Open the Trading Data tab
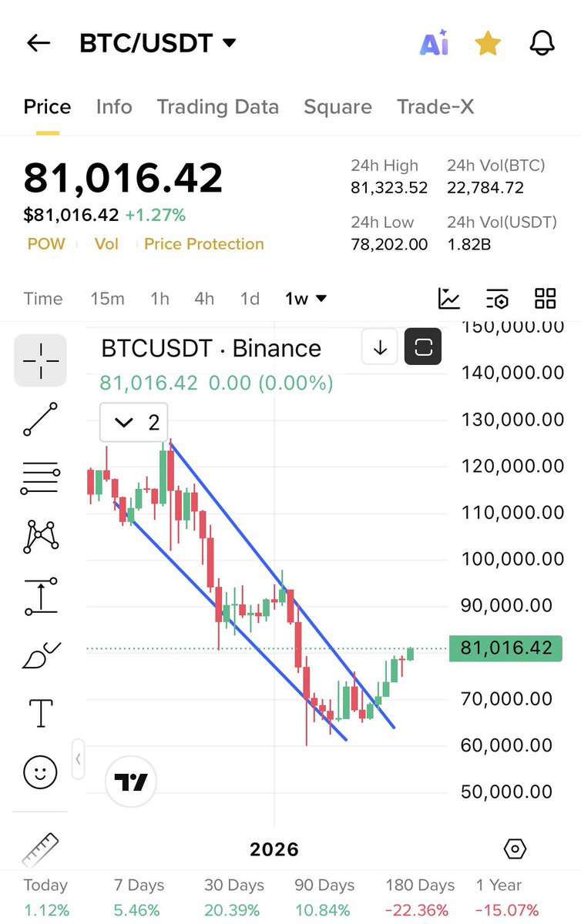The height and width of the screenshot is (924, 581). point(218,107)
